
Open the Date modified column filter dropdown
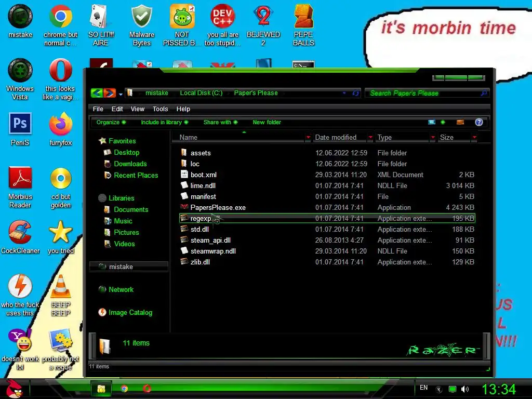(370, 137)
